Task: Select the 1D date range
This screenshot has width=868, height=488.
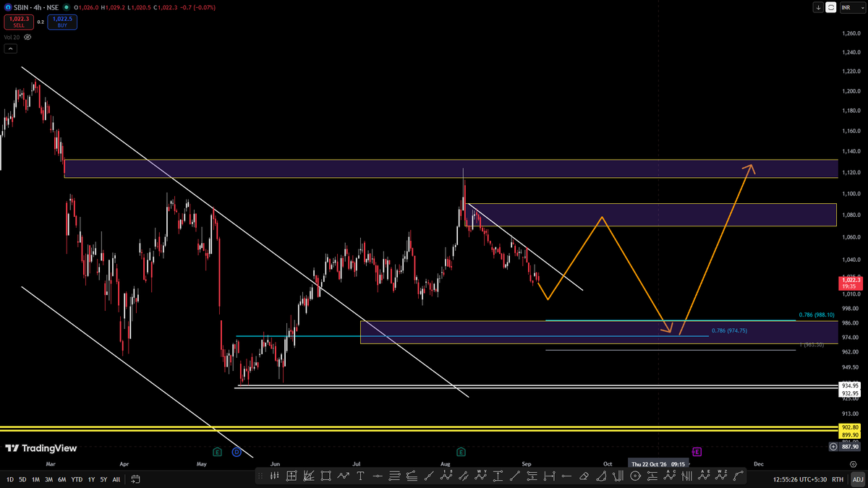Action: click(10, 479)
